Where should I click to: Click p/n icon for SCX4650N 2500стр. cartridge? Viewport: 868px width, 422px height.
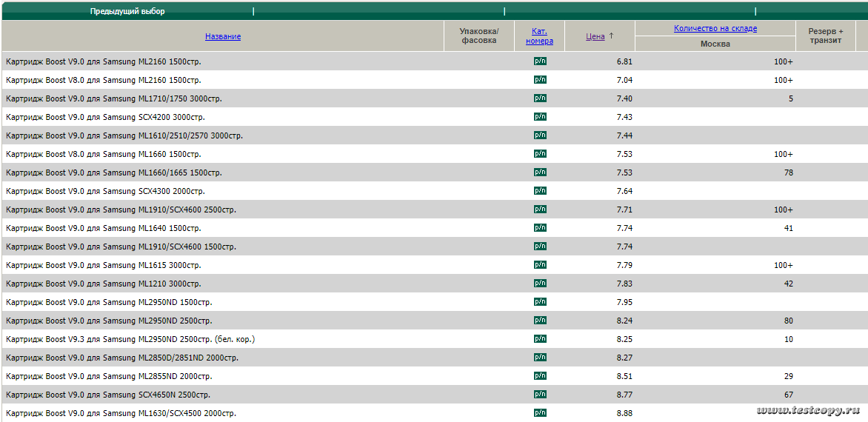[x=540, y=394]
